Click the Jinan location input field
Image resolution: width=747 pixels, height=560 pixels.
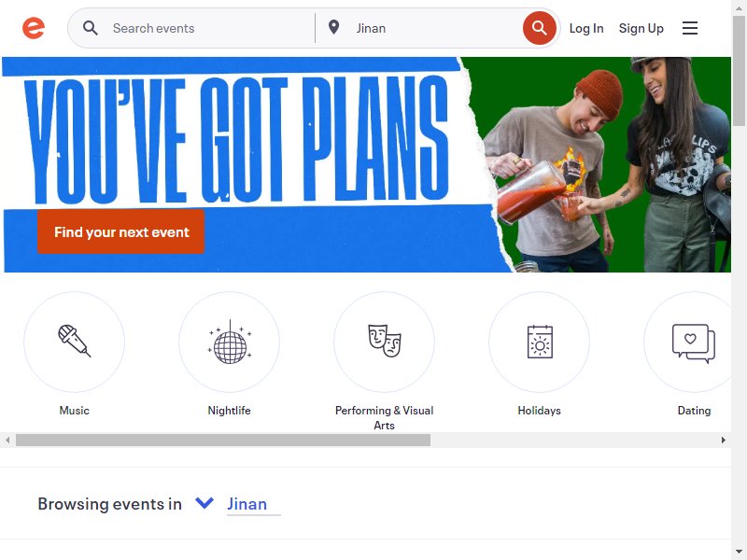pos(436,28)
